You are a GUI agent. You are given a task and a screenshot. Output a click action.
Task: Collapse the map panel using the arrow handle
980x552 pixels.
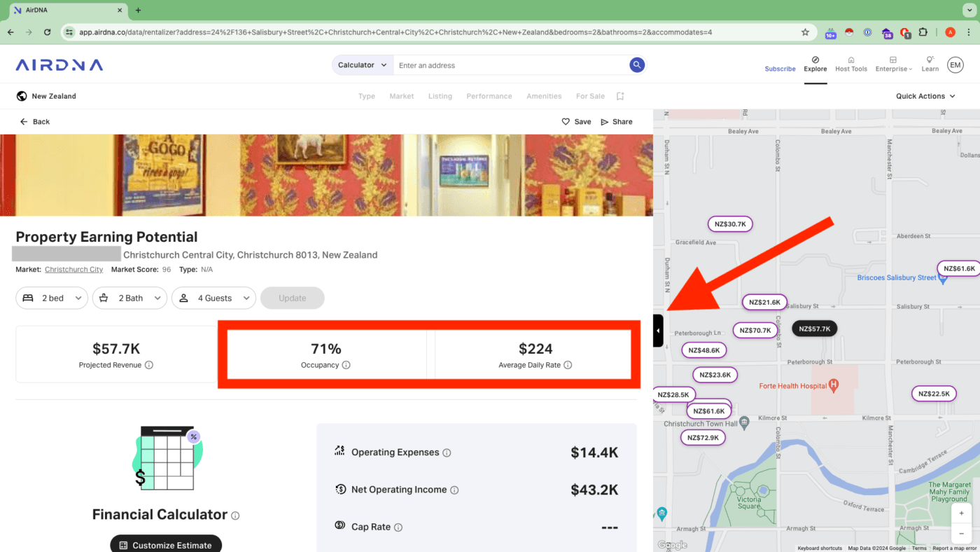coord(657,330)
